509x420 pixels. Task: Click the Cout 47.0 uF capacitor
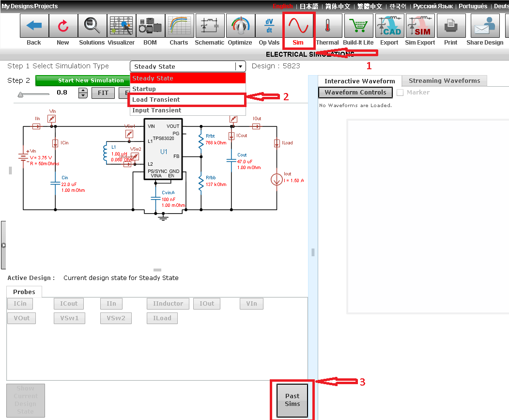(231, 160)
